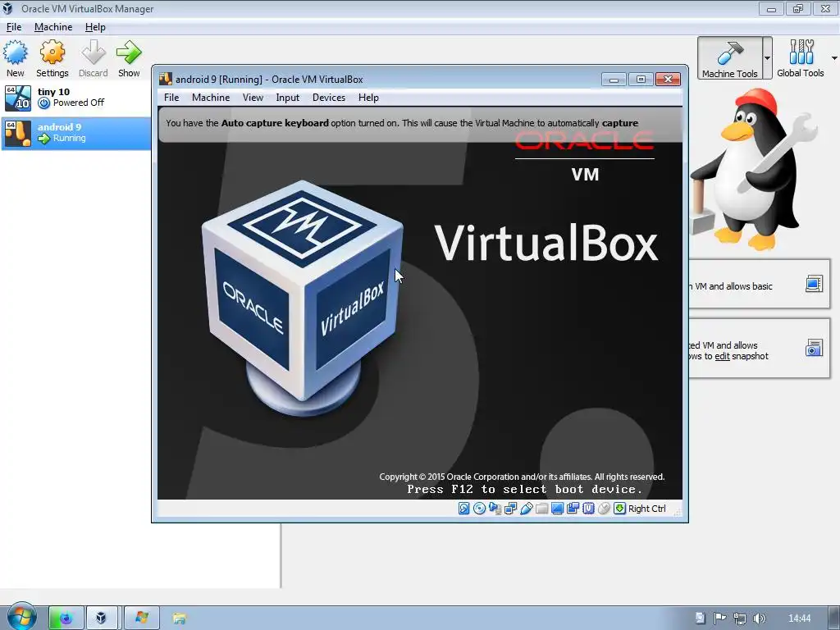Click the volume speaker tray icon
Viewport: 840px width, 630px height.
coord(759,619)
